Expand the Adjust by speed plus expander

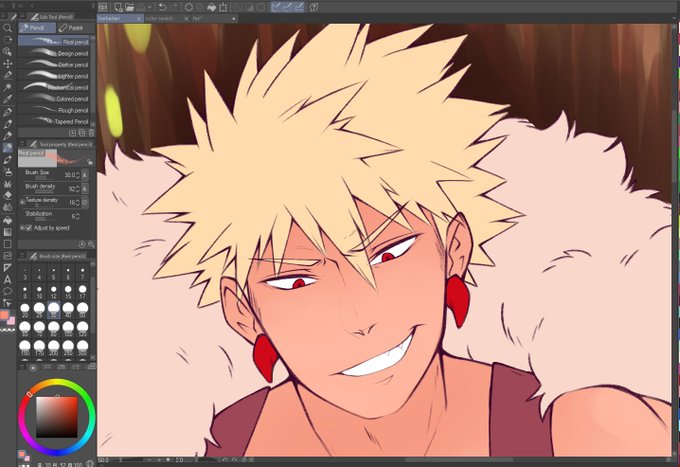22,228
